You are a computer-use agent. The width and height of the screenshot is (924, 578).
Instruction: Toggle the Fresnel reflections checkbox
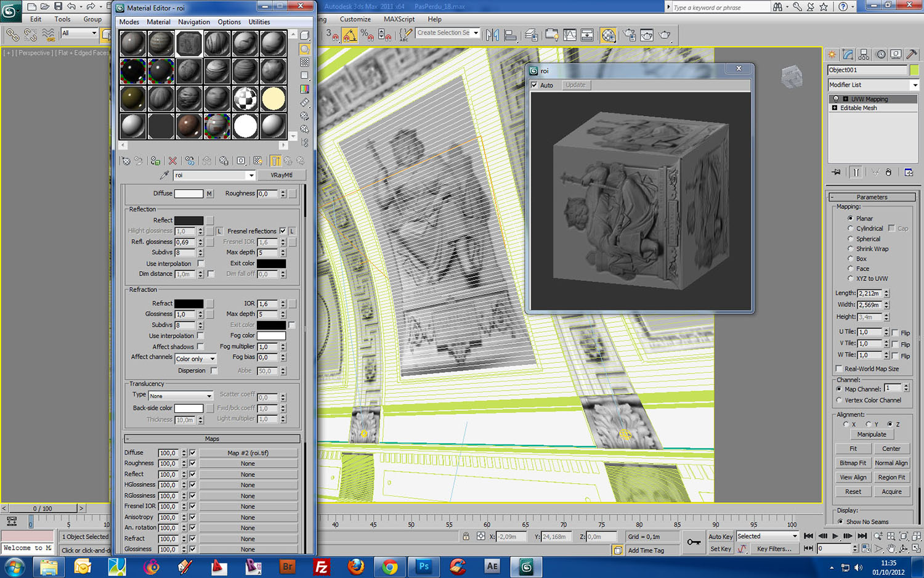point(283,231)
